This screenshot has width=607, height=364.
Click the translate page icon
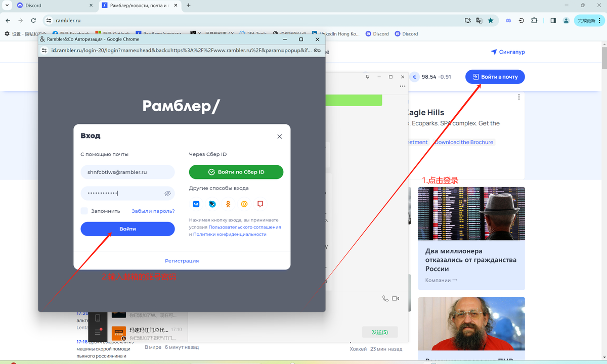pos(479,21)
